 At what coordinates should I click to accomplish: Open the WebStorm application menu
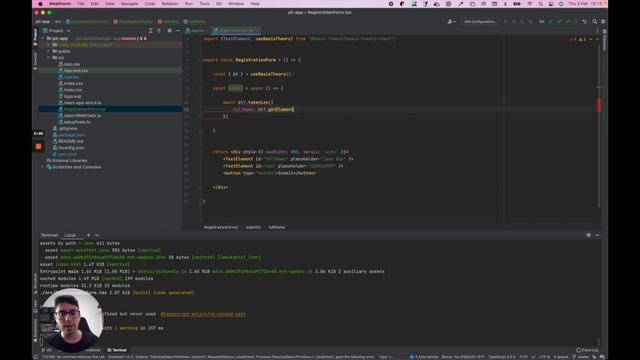tap(60, 4)
